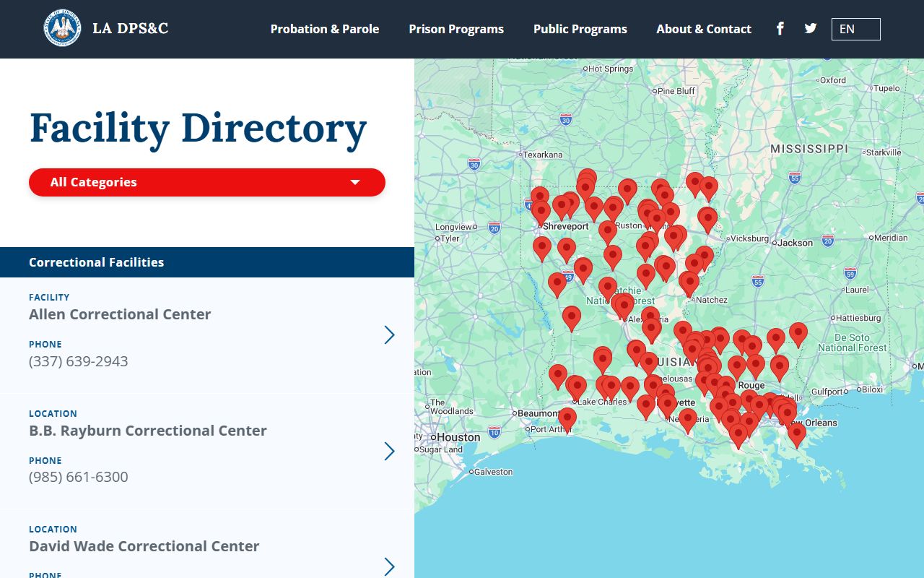Image resolution: width=924 pixels, height=578 pixels.
Task: Click the LA DPS&C site title
Action: tap(131, 29)
